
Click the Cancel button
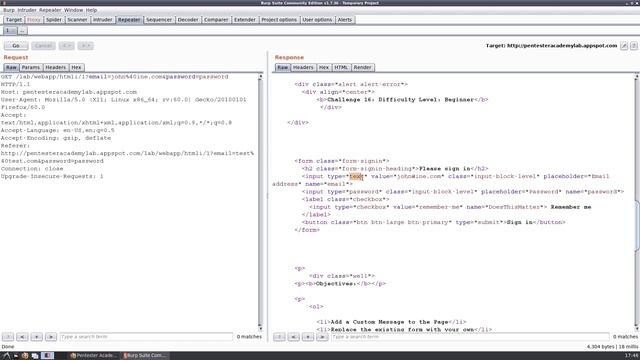coord(43,46)
